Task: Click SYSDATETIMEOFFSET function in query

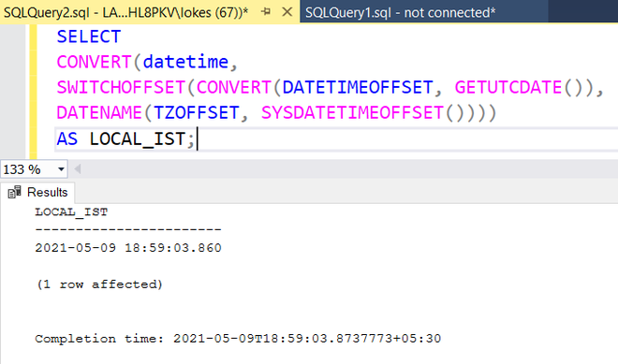Action: point(352,113)
